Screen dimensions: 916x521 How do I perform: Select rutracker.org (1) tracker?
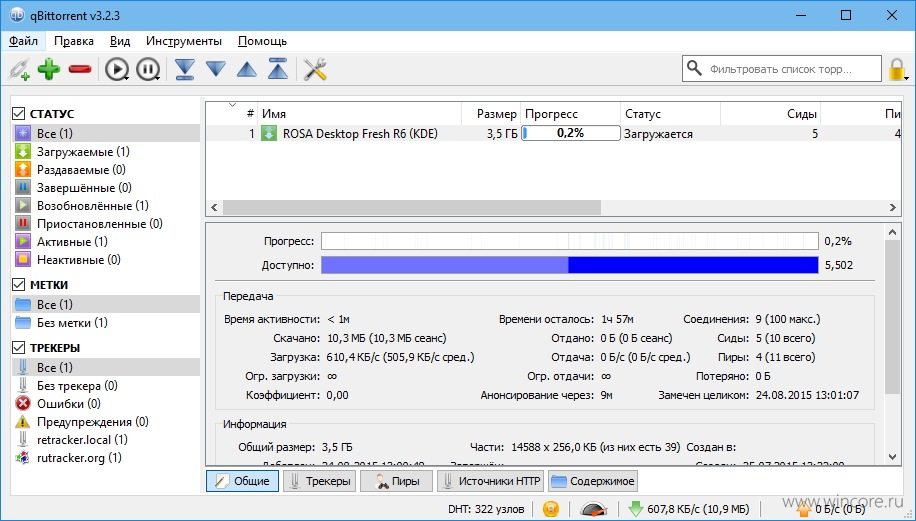[x=106, y=457]
